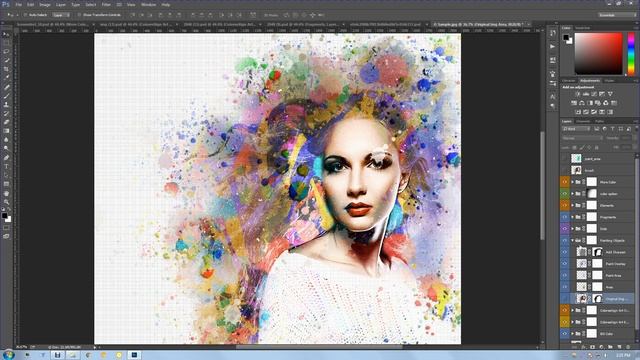Open the Window menu
Viewport: 640px width, 360px height.
pos(148,4)
